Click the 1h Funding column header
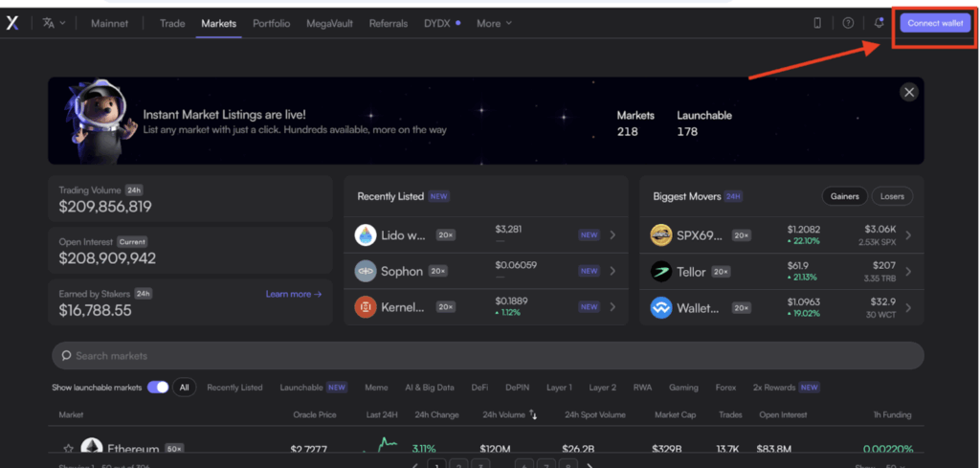The image size is (980, 468). (893, 415)
